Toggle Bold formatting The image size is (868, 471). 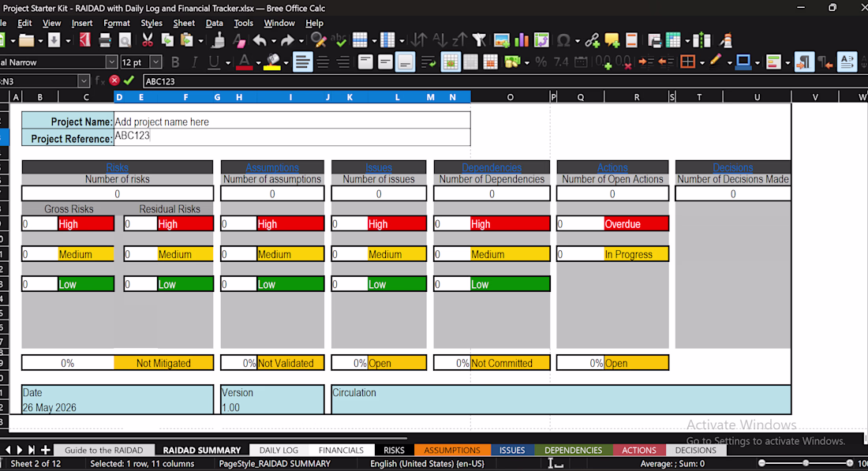pyautogui.click(x=175, y=62)
